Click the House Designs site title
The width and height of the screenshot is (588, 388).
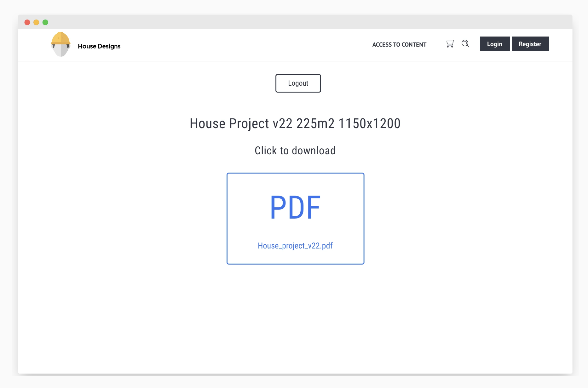99,46
